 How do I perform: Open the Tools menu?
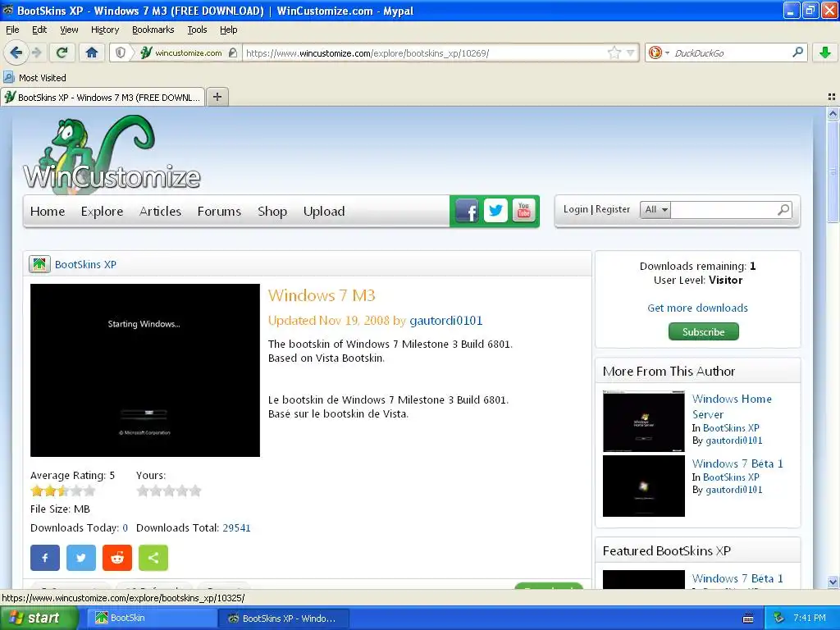coord(197,30)
